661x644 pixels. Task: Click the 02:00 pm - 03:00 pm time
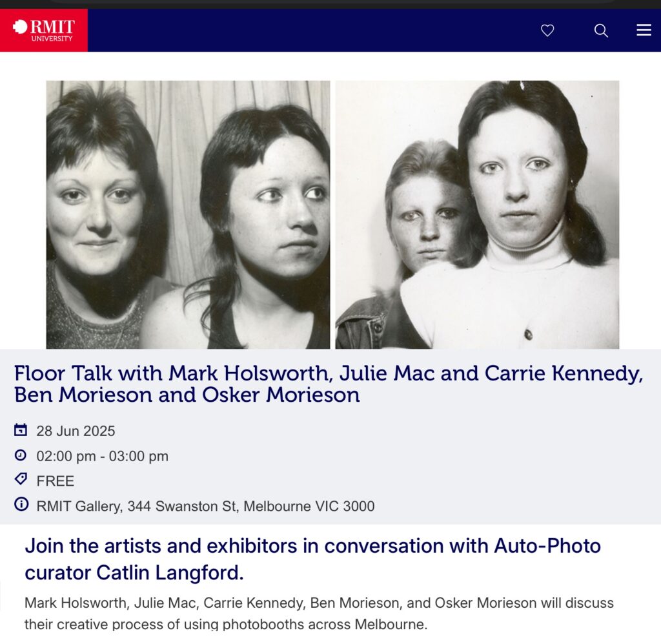[x=103, y=456]
